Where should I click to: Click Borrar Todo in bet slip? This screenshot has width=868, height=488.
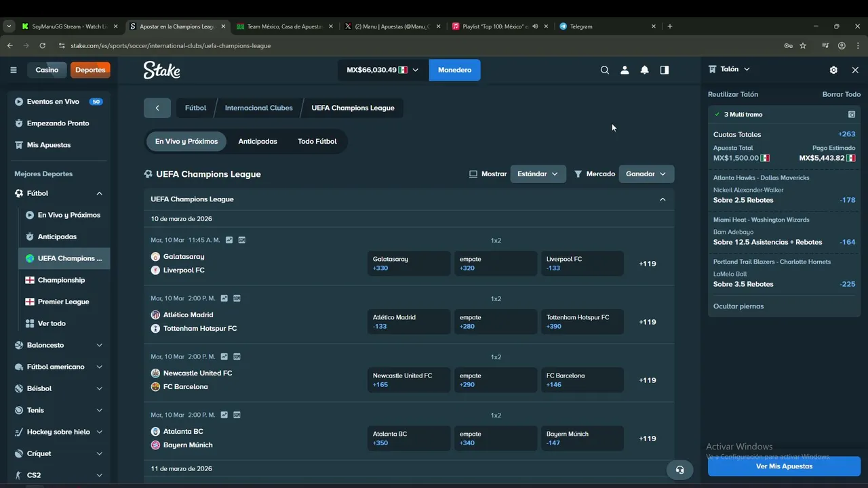(842, 94)
